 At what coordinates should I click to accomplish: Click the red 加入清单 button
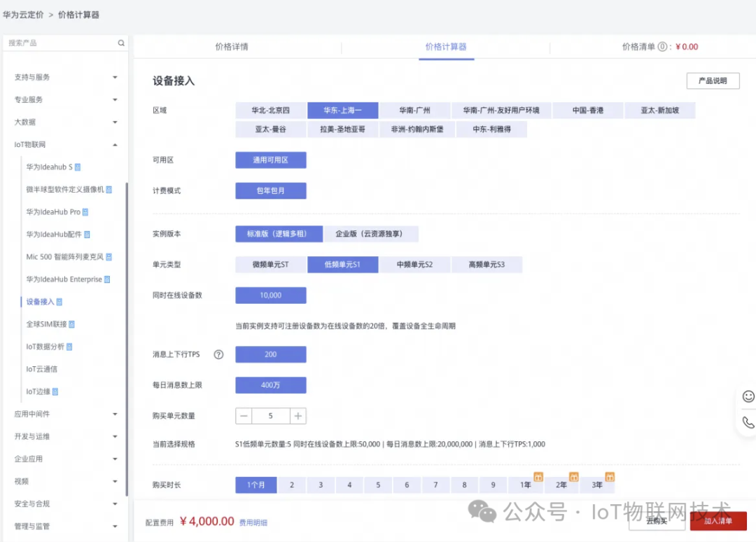(x=718, y=521)
